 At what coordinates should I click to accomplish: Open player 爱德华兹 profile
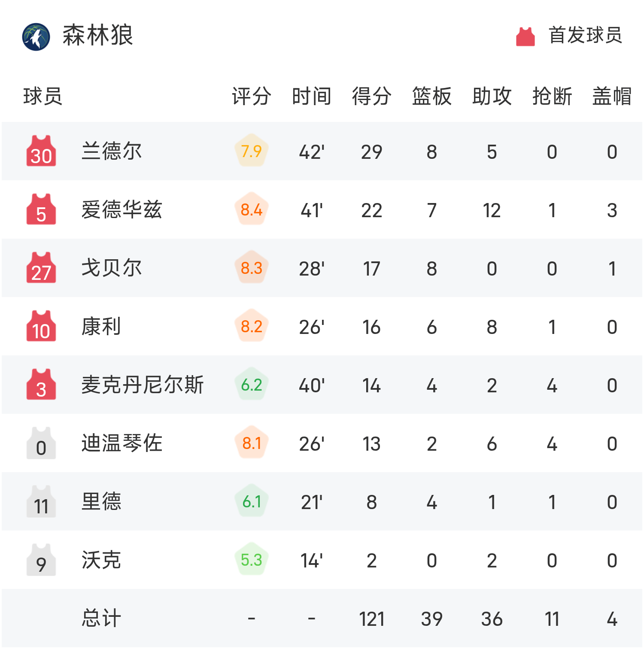pos(122,210)
